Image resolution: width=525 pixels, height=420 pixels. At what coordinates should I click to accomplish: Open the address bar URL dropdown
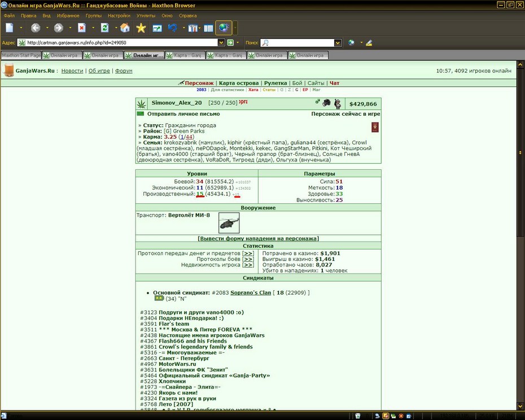tap(221, 43)
